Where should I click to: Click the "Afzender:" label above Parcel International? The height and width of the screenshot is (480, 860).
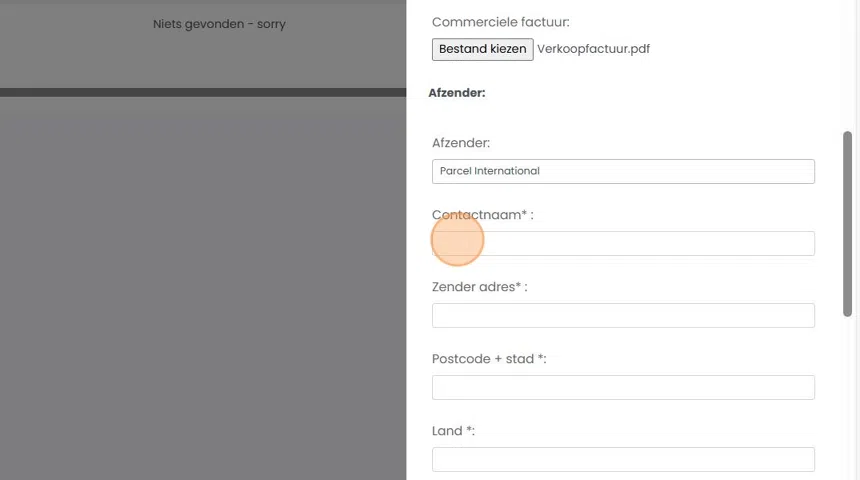pyautogui.click(x=461, y=143)
